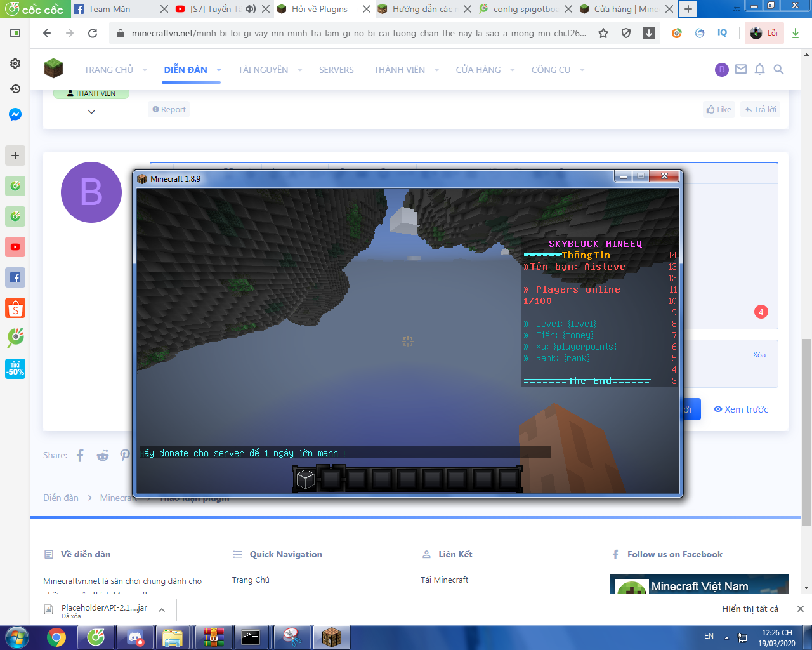This screenshot has width=812, height=650.
Task: Expand the CỬA HÀNG dropdown arrow
Action: (512, 70)
